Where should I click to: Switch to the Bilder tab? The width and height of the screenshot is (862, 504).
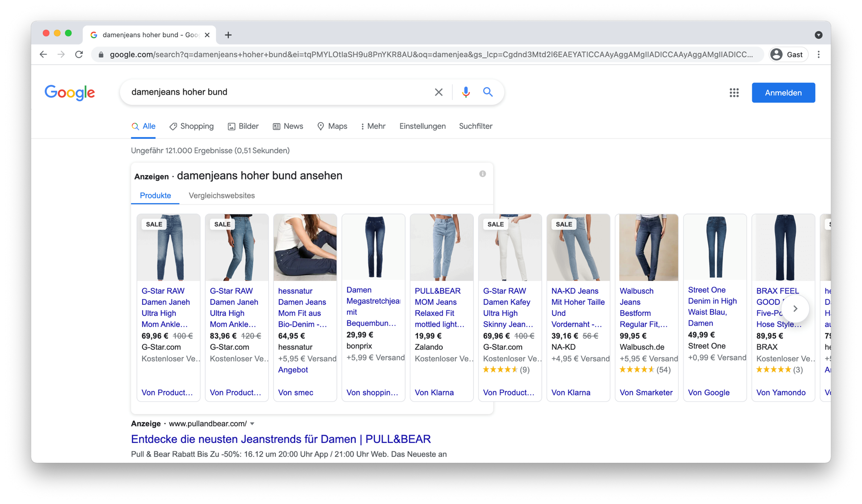(x=243, y=126)
